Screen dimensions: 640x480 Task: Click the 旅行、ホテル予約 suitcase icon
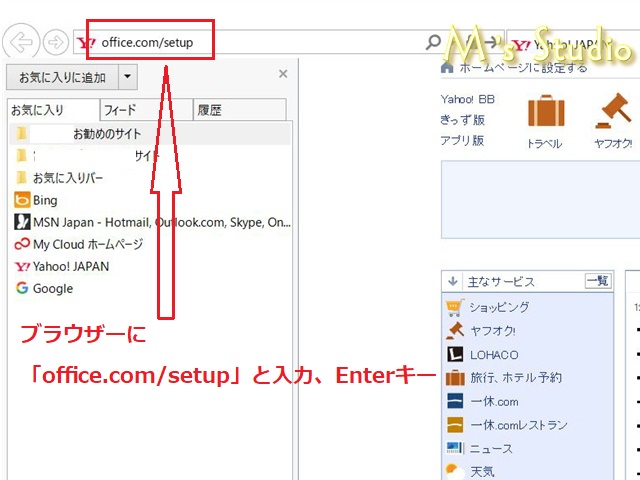click(x=455, y=378)
